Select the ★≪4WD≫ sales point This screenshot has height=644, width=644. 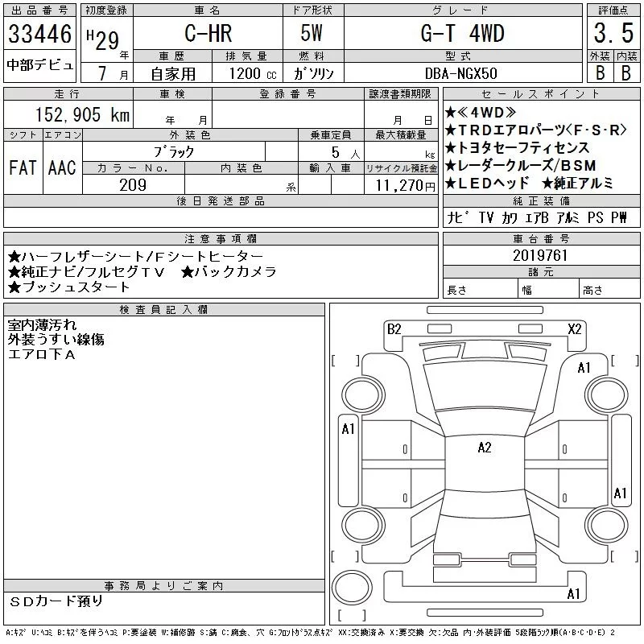pos(480,113)
